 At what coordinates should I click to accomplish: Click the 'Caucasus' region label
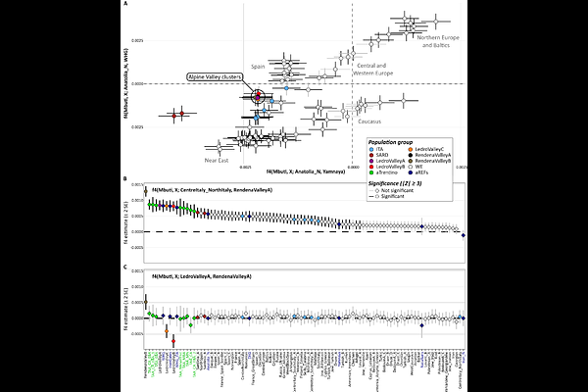tap(369, 122)
